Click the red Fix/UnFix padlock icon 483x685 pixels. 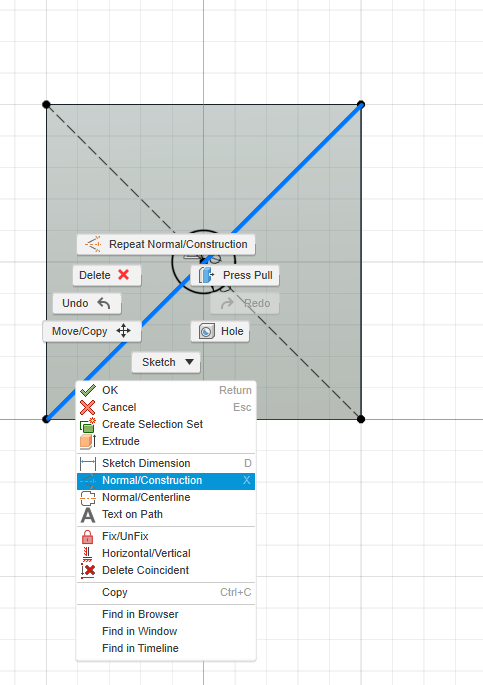pos(88,536)
